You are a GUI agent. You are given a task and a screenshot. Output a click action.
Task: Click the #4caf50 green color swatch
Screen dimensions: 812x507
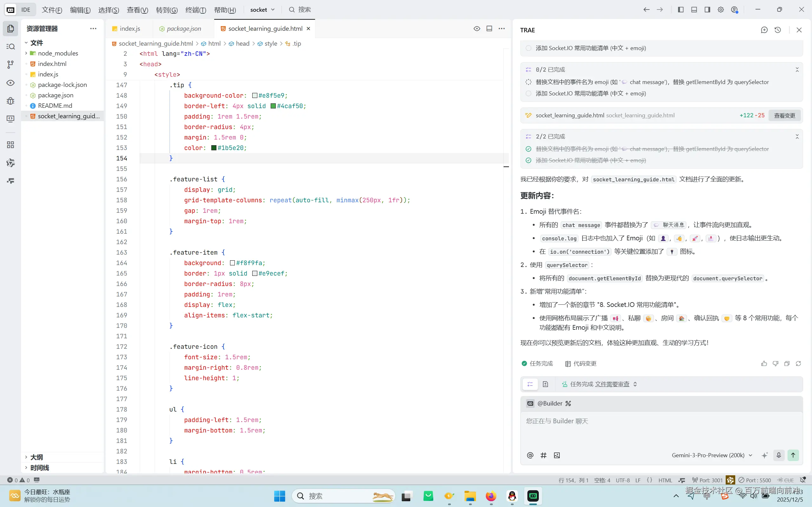(273, 106)
